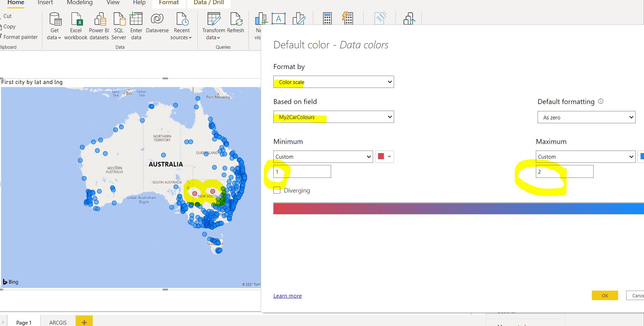
Task: Confirm dialog with the OK button
Action: [x=605, y=296]
